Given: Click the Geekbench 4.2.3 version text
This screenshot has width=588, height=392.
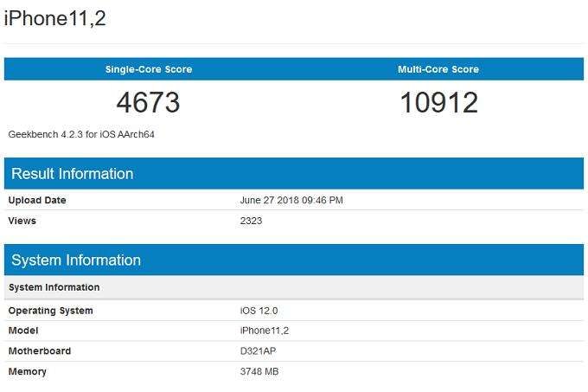Looking at the screenshot, I should coord(81,135).
